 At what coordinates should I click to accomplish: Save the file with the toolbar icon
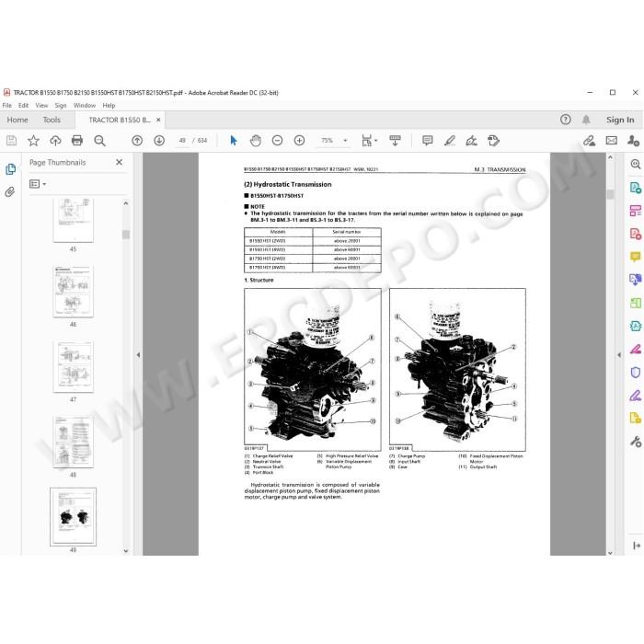pos(11,141)
